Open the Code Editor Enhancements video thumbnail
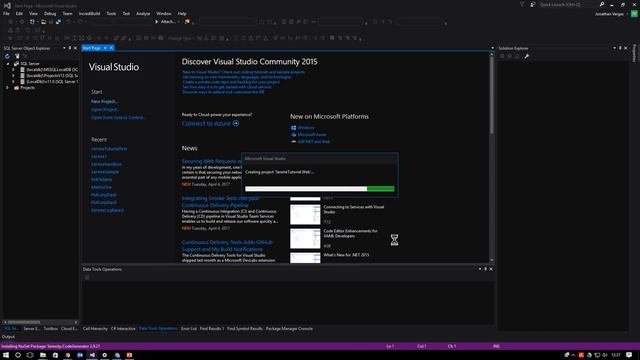Viewport: 640px width, 360px height. (x=305, y=238)
